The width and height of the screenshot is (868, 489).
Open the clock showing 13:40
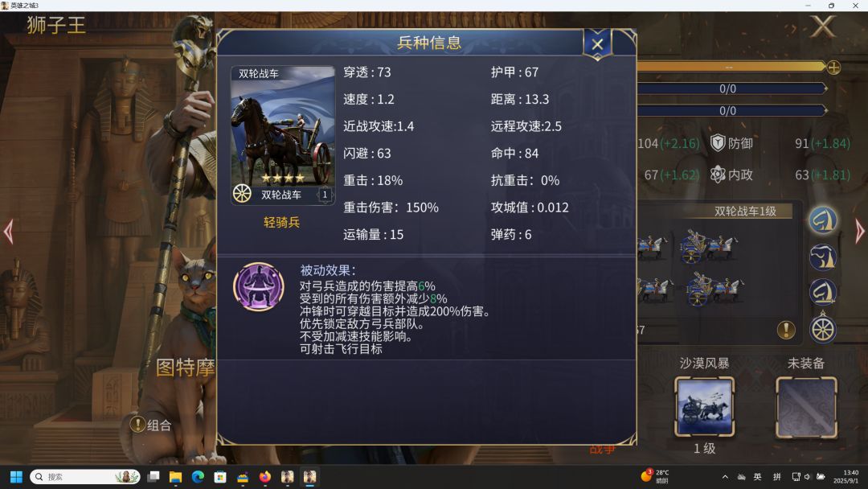coord(847,476)
